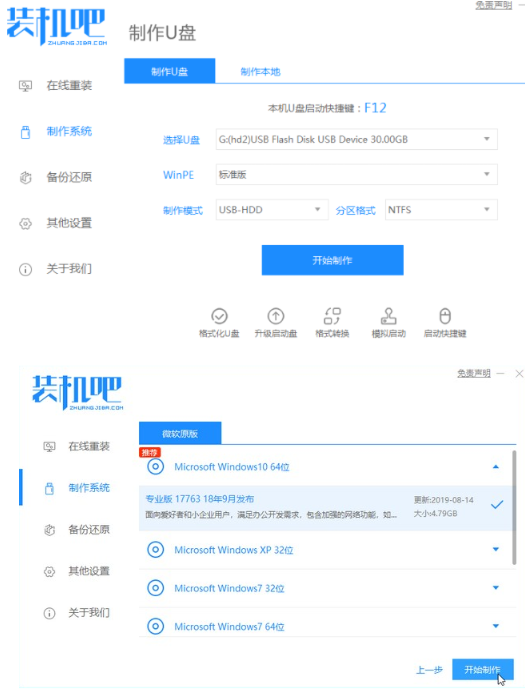This screenshot has height=694, width=525.
Task: Minimize the lower window
Action: (501, 374)
